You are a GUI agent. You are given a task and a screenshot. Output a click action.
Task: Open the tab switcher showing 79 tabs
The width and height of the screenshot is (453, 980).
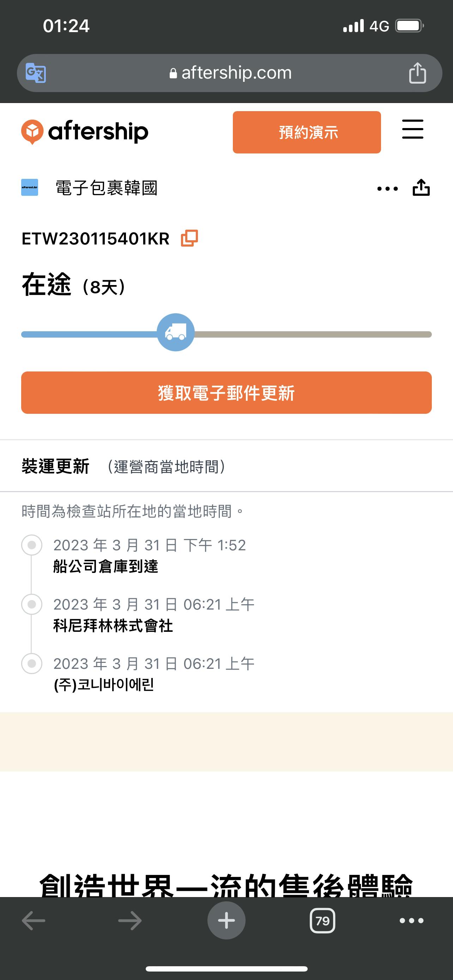pos(322,921)
